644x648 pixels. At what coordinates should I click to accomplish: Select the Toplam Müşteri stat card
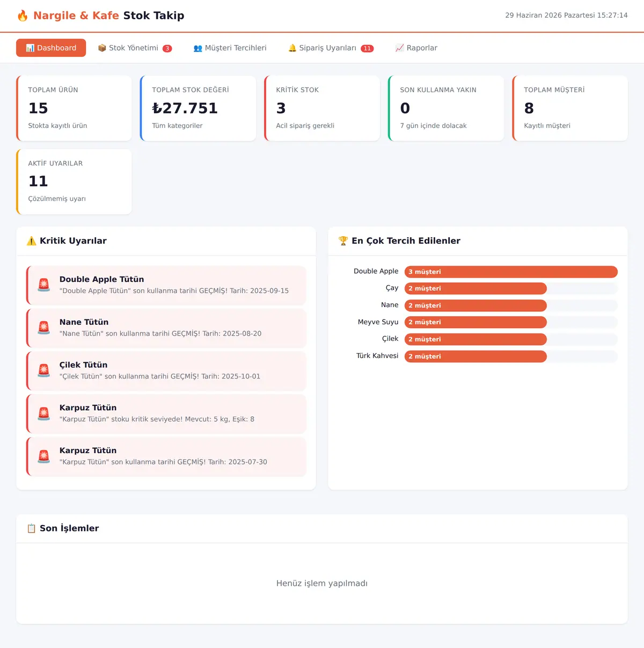pyautogui.click(x=570, y=108)
